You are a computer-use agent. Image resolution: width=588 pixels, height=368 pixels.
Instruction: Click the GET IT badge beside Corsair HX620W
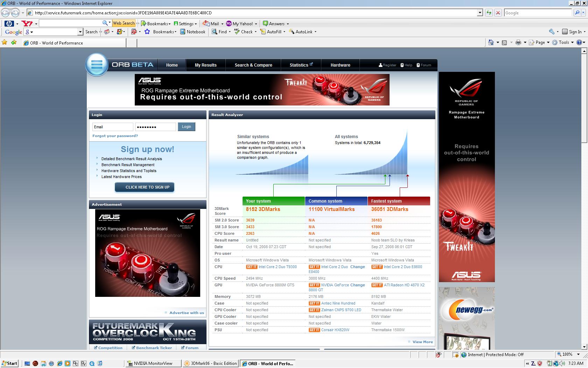314,330
